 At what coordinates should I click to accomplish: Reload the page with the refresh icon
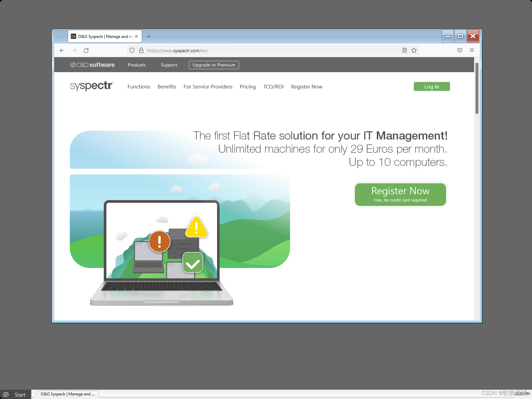(86, 51)
